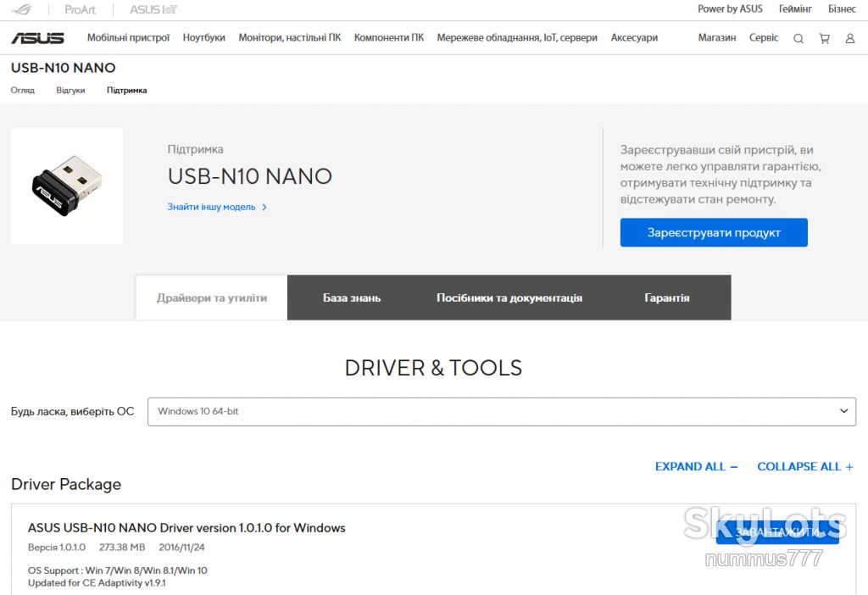Open Мережеве обладнання, IoT, сервери menu
This screenshot has width=868, height=595.
point(517,37)
